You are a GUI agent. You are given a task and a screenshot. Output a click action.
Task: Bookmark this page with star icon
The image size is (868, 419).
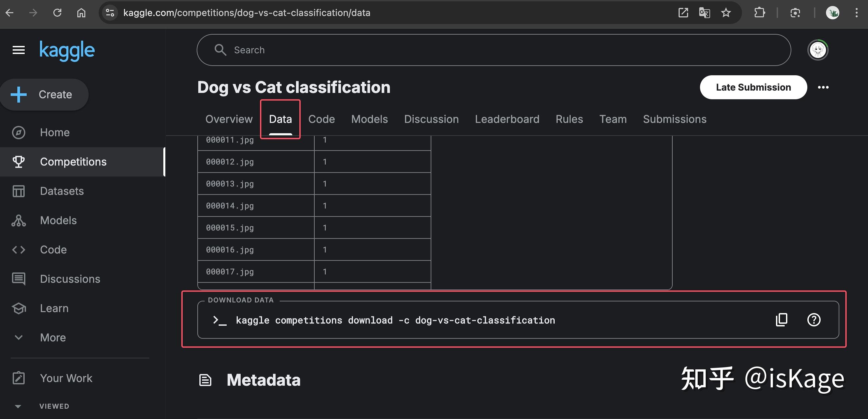[x=726, y=13]
